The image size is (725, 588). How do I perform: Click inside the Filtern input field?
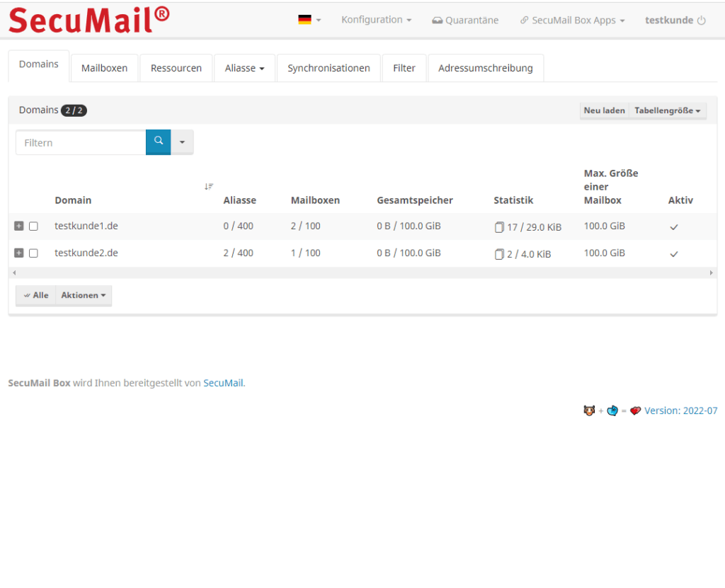(78, 142)
